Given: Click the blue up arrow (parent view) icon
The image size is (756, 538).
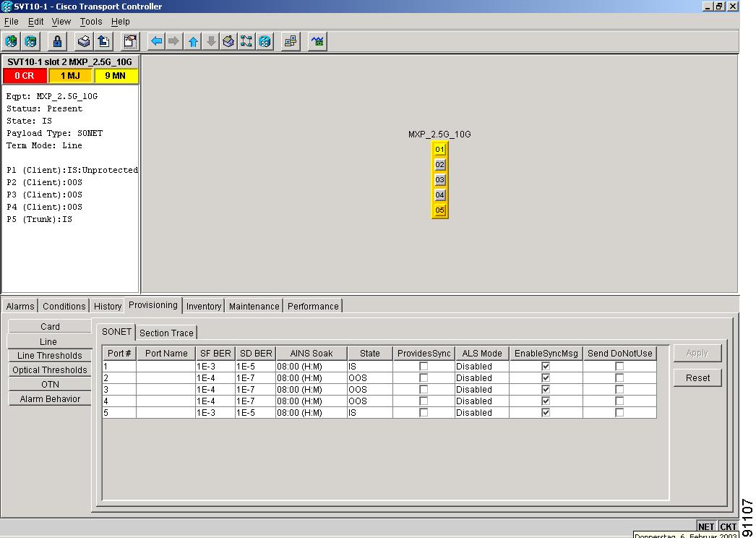Looking at the screenshot, I should 193,41.
